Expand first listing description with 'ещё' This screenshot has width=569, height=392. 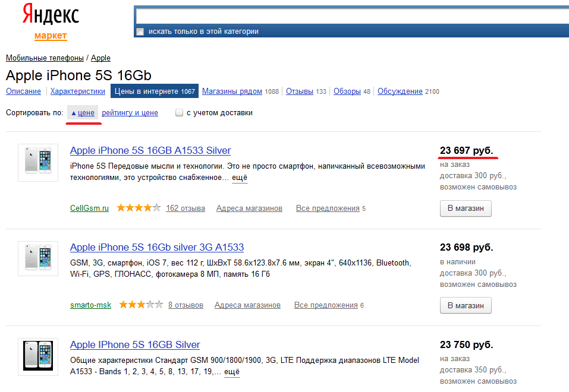tap(240, 178)
